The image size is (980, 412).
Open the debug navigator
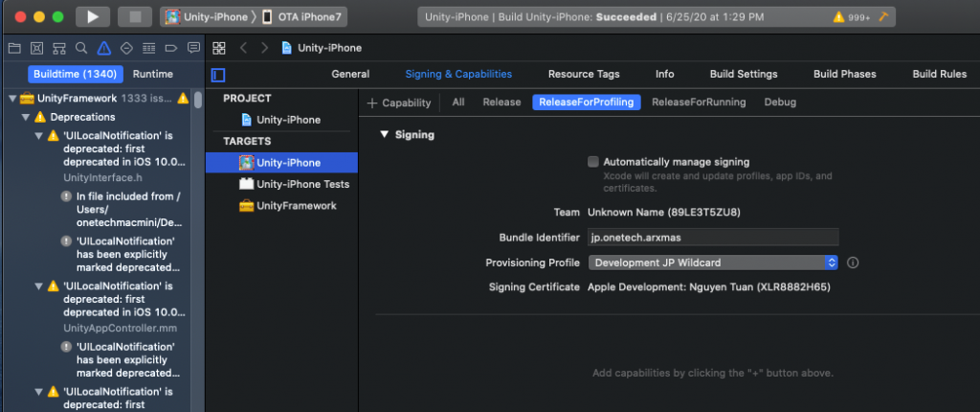tap(148, 48)
